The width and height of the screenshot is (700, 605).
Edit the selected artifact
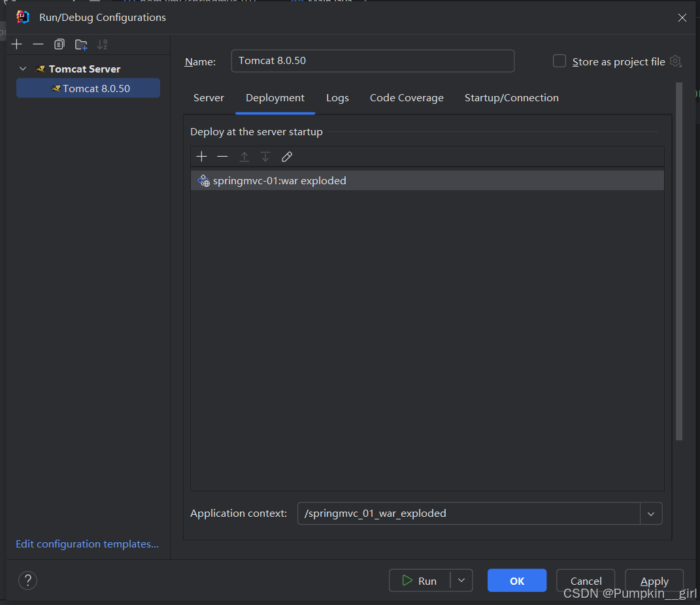coord(286,157)
